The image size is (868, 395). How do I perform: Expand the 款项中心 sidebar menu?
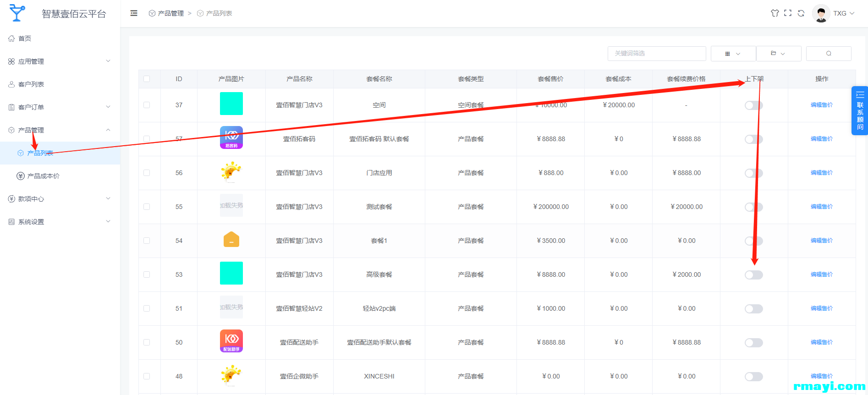[x=60, y=199]
